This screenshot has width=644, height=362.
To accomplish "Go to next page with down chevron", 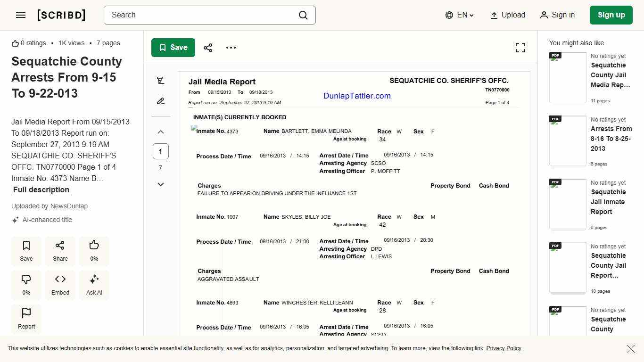I will [x=161, y=184].
